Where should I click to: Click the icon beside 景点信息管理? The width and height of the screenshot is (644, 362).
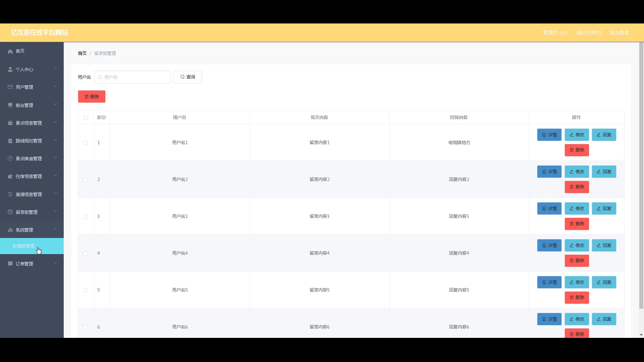(x=10, y=123)
